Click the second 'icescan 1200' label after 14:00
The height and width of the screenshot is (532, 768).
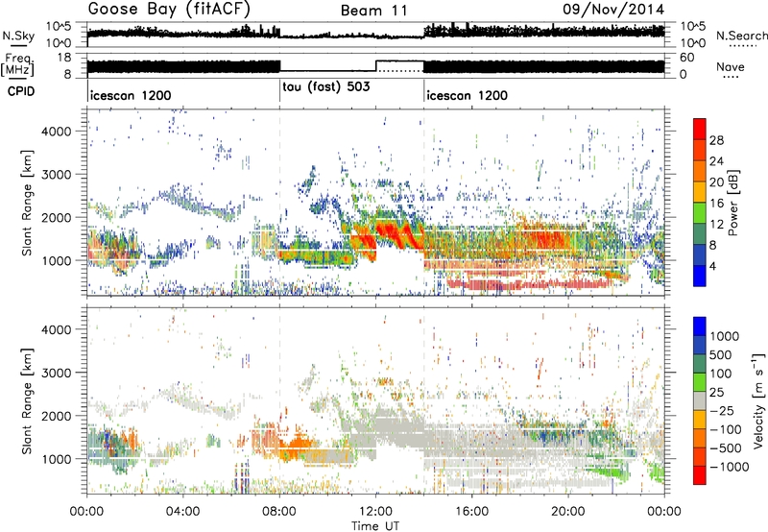click(x=467, y=95)
